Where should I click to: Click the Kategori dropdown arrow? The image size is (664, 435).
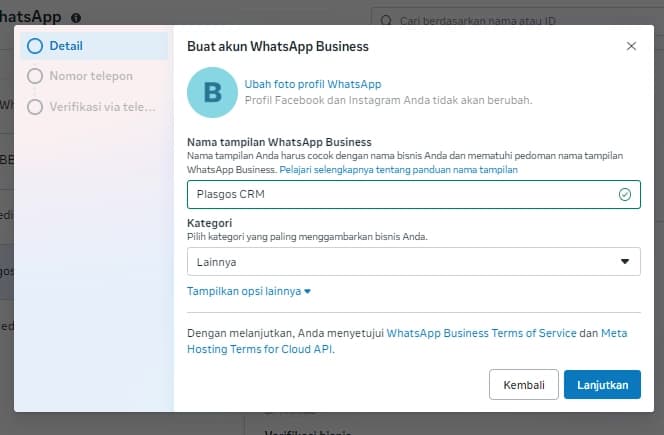pos(625,261)
